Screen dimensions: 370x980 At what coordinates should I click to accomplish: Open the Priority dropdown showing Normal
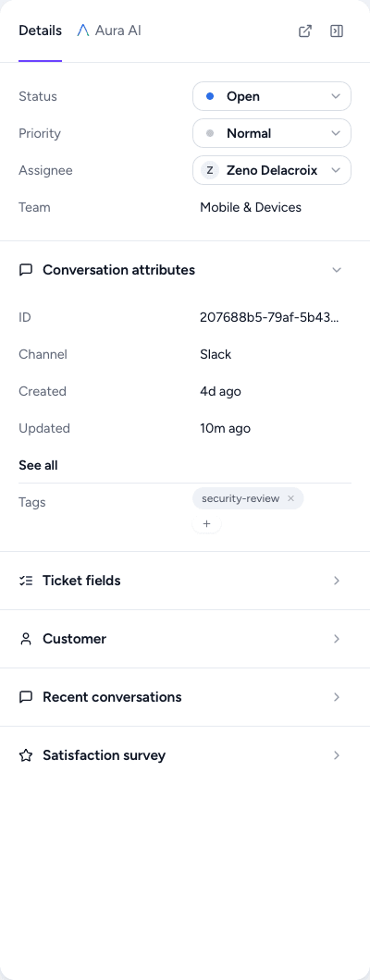pyautogui.click(x=272, y=133)
